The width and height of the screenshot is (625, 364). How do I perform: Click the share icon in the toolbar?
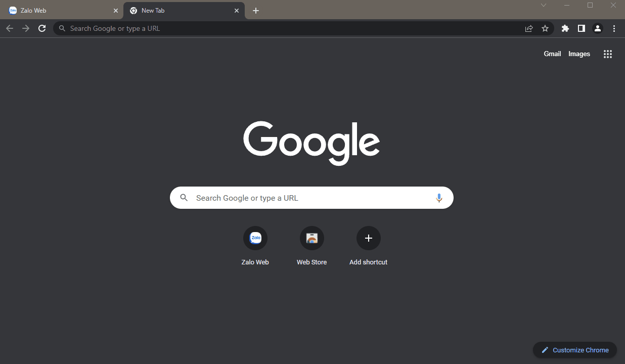pos(529,28)
